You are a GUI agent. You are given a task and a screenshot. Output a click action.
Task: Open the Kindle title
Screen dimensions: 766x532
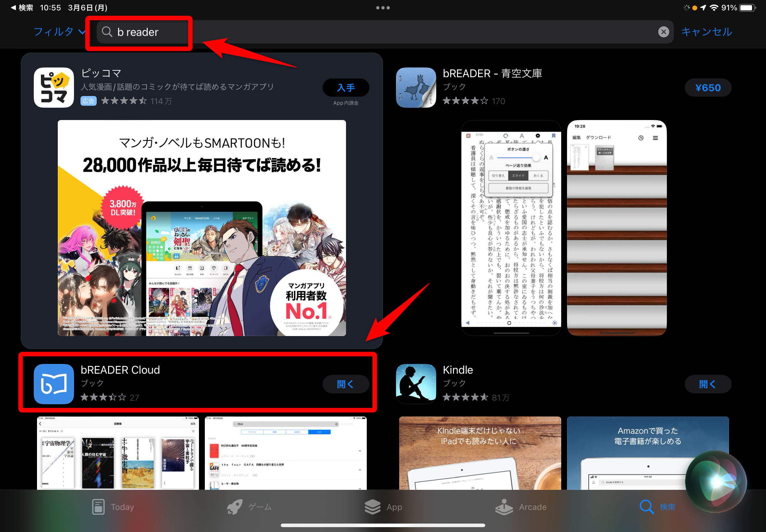point(458,370)
